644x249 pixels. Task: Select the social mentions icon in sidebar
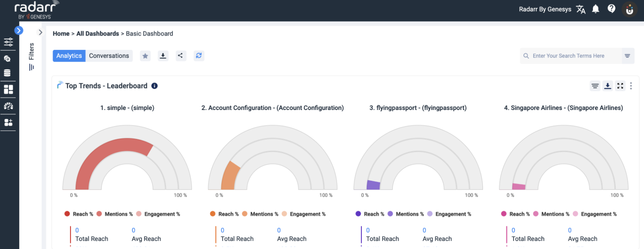coord(8,58)
